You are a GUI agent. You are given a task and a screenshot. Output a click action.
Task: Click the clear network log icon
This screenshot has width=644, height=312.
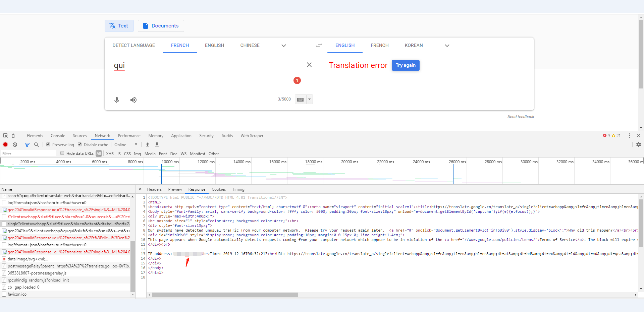tap(15, 145)
